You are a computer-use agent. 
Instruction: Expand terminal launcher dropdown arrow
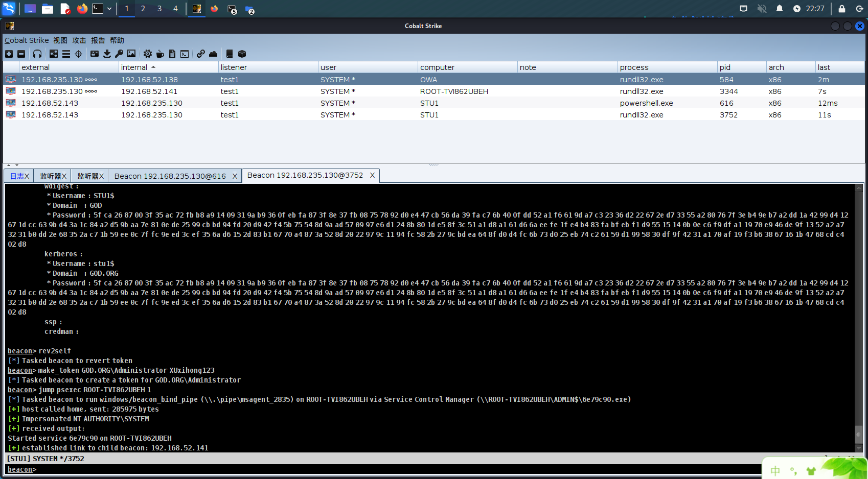point(109,9)
